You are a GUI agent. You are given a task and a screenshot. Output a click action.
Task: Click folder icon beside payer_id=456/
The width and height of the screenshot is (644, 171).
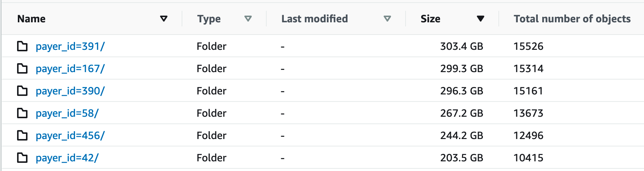[22, 136]
